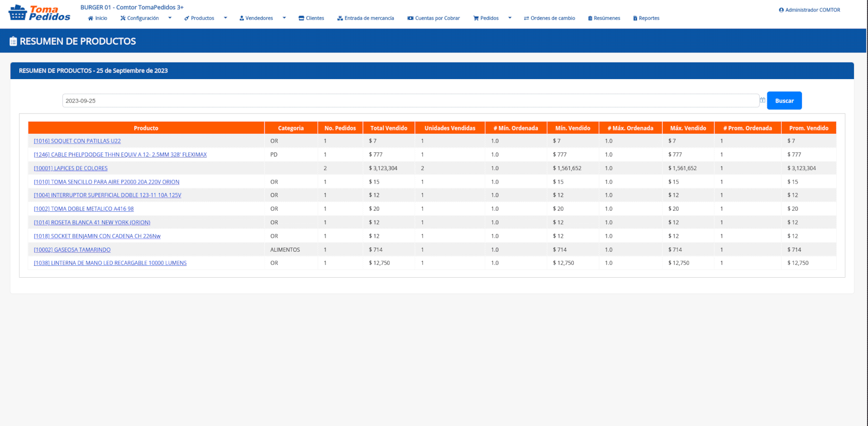The width and height of the screenshot is (868, 426).
Task: Open Ordenes de cambio
Action: pos(549,18)
